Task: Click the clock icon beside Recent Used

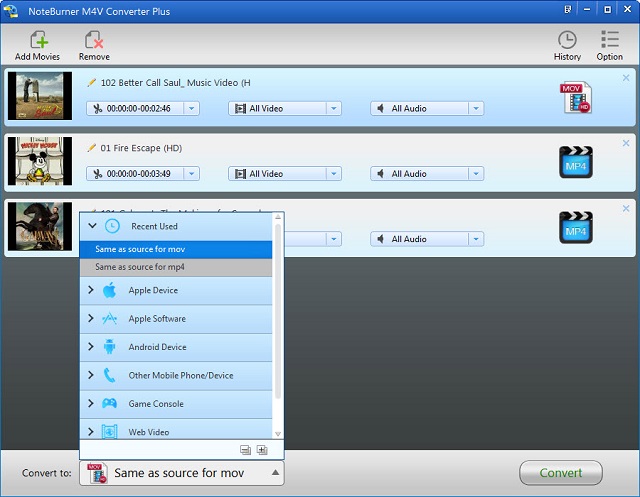Action: (x=112, y=226)
